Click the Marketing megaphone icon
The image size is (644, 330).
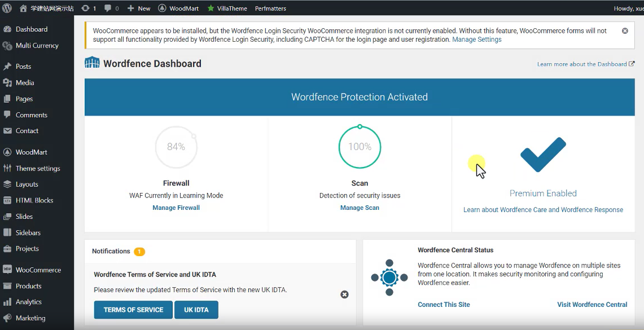pos(7,318)
